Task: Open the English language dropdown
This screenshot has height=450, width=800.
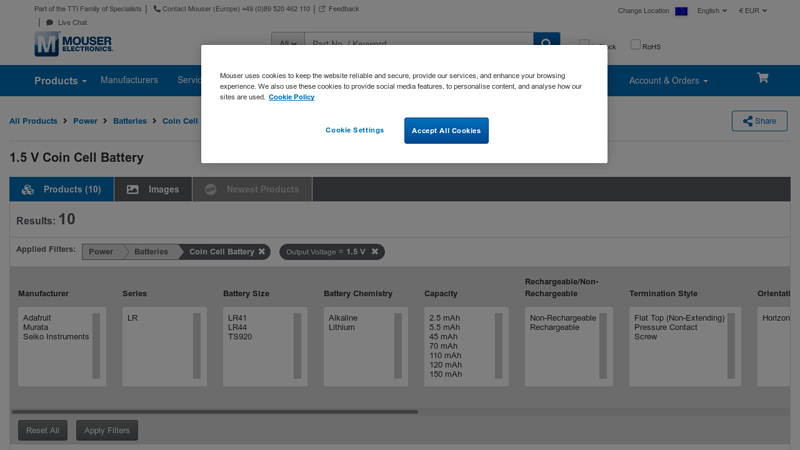Action: (x=712, y=11)
